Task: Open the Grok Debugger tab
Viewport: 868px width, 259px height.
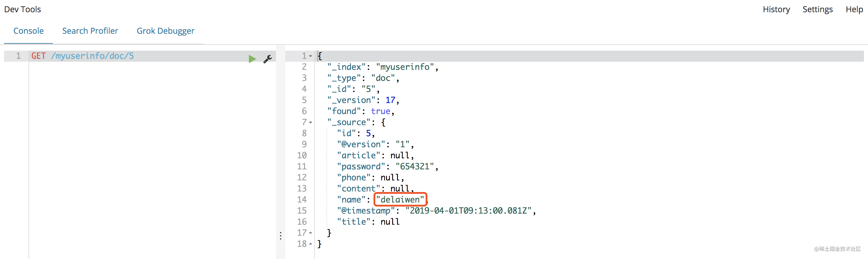Action: point(166,31)
